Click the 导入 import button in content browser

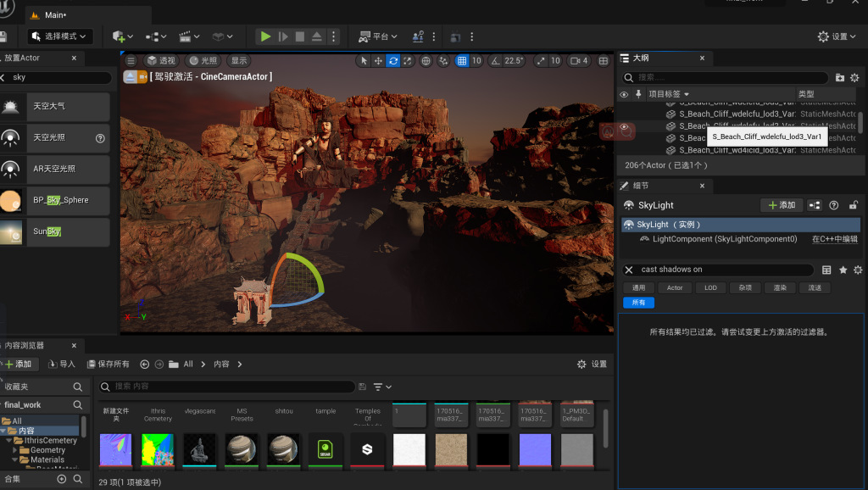point(61,364)
